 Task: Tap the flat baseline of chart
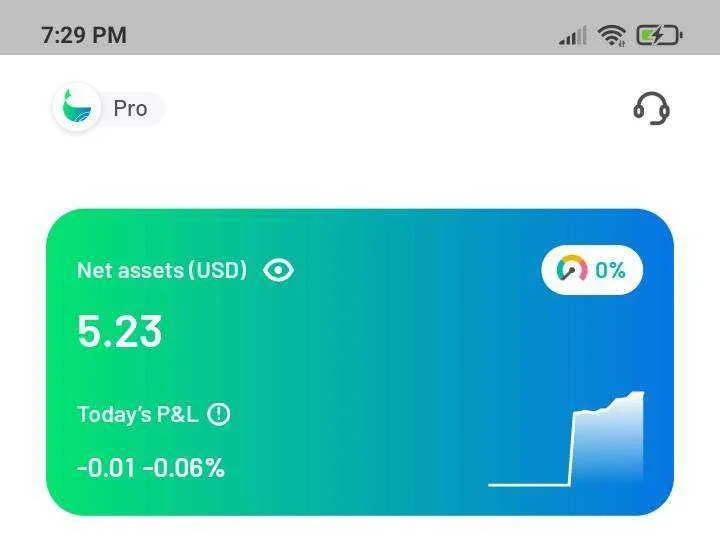(x=529, y=484)
